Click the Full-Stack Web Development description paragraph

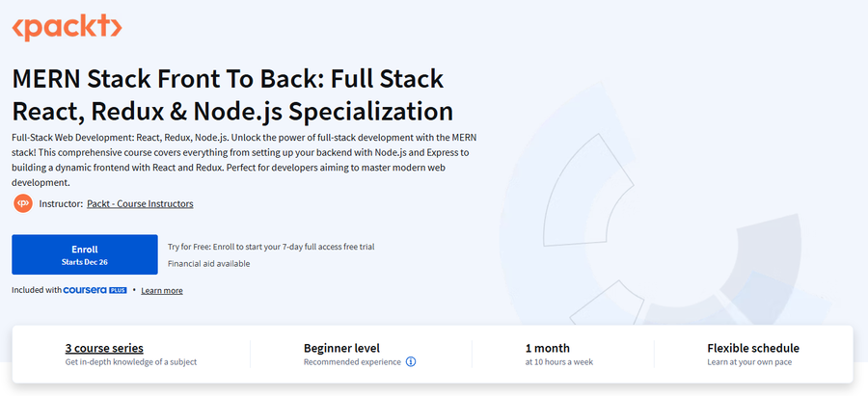coord(241,159)
